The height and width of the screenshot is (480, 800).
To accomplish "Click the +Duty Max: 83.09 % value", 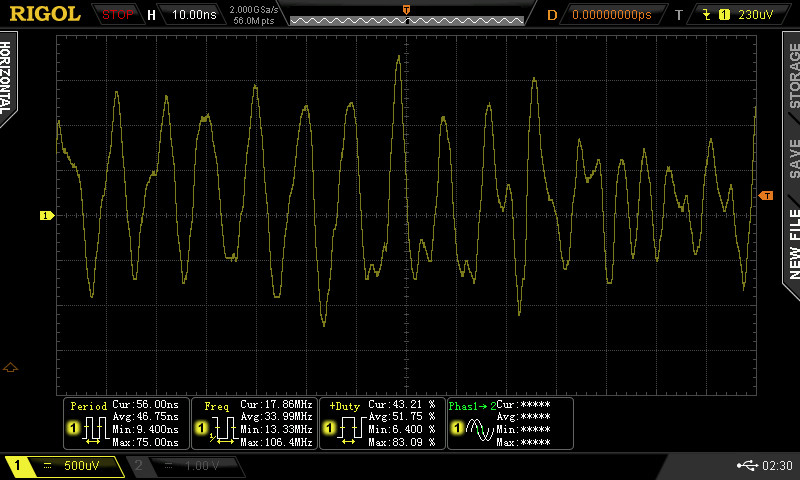I will (x=402, y=442).
